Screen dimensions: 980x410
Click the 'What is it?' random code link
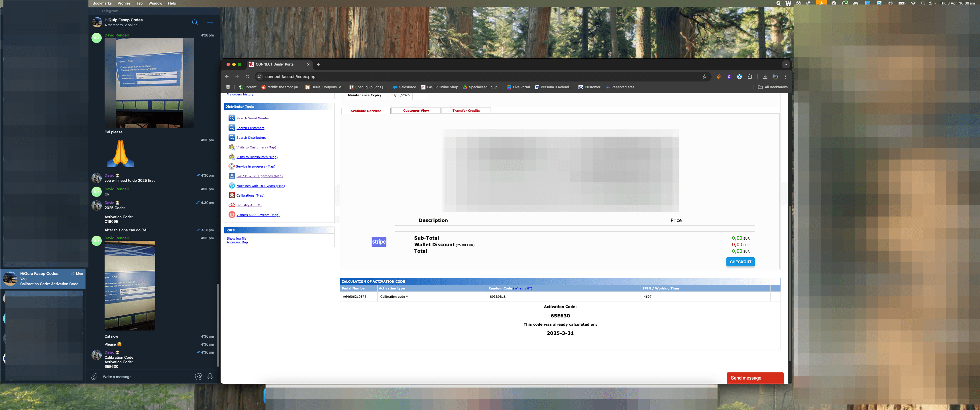[523, 288]
